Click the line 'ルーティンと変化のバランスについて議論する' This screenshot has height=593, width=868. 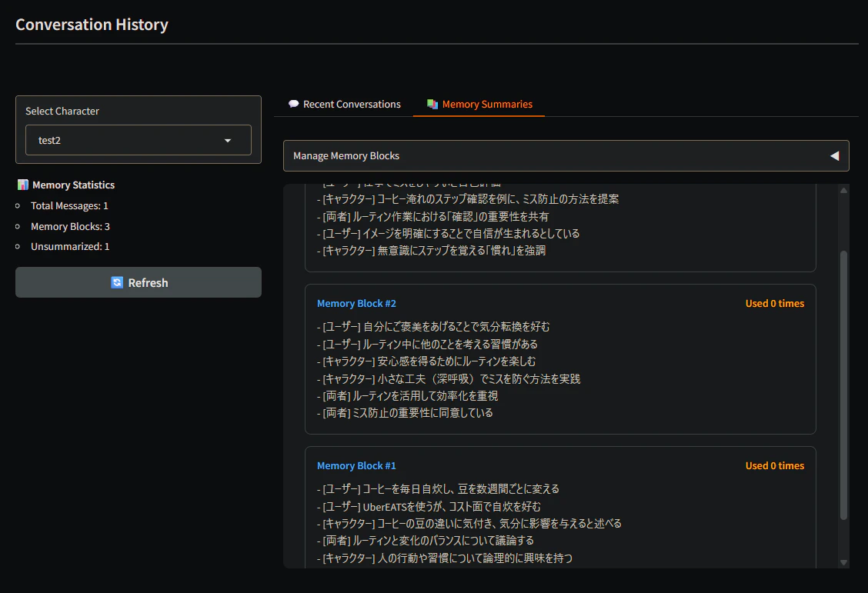(425, 541)
